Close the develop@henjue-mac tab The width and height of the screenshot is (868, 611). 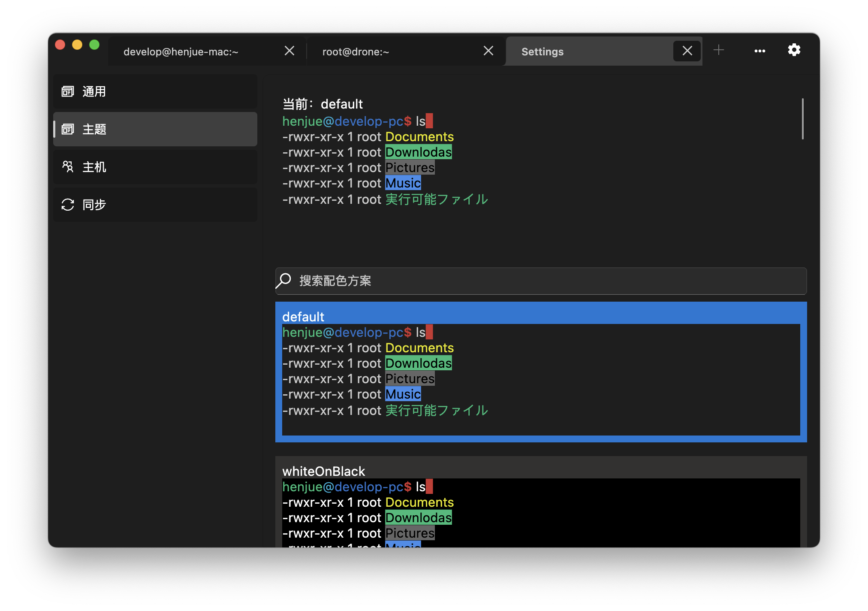(289, 51)
